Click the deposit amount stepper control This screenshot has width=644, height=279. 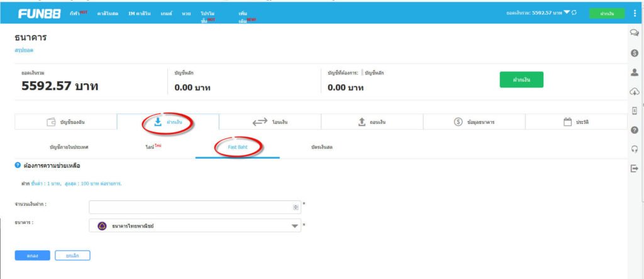(296, 207)
